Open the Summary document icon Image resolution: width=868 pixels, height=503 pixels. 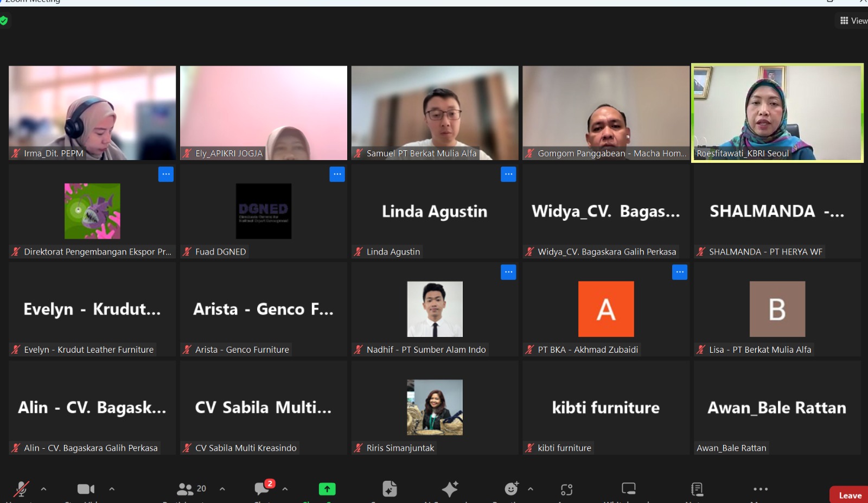pyautogui.click(x=390, y=489)
